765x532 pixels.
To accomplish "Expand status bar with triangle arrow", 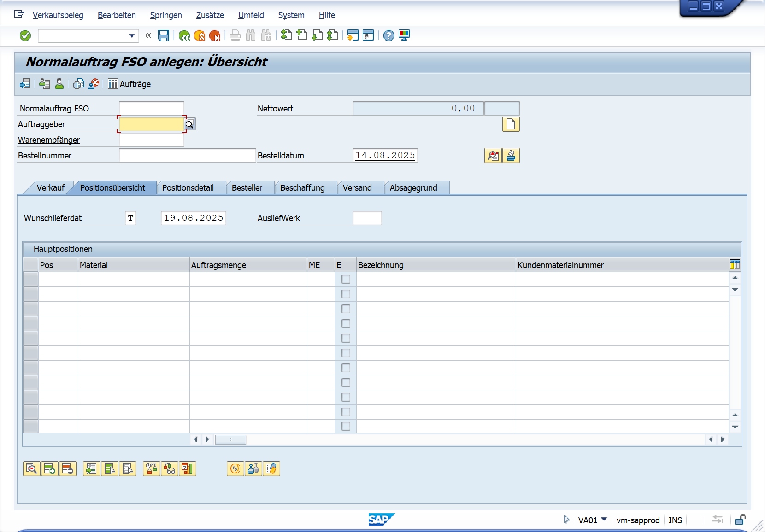I will [566, 520].
